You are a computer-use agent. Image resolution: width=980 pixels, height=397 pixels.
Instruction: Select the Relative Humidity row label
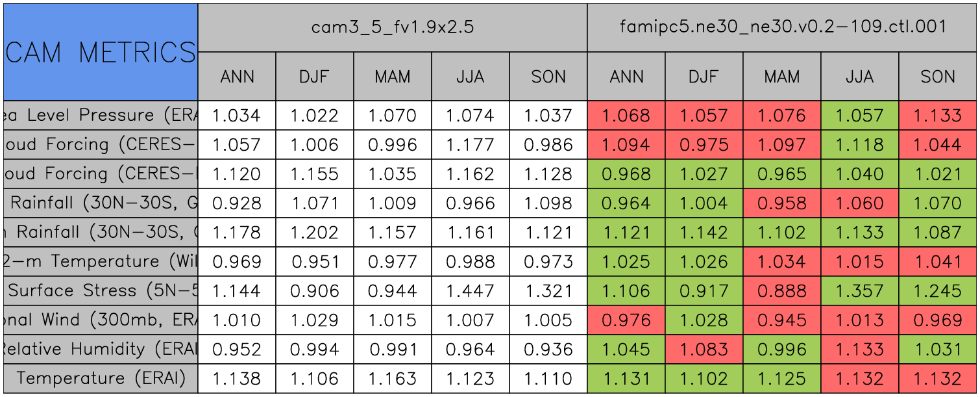(101, 349)
